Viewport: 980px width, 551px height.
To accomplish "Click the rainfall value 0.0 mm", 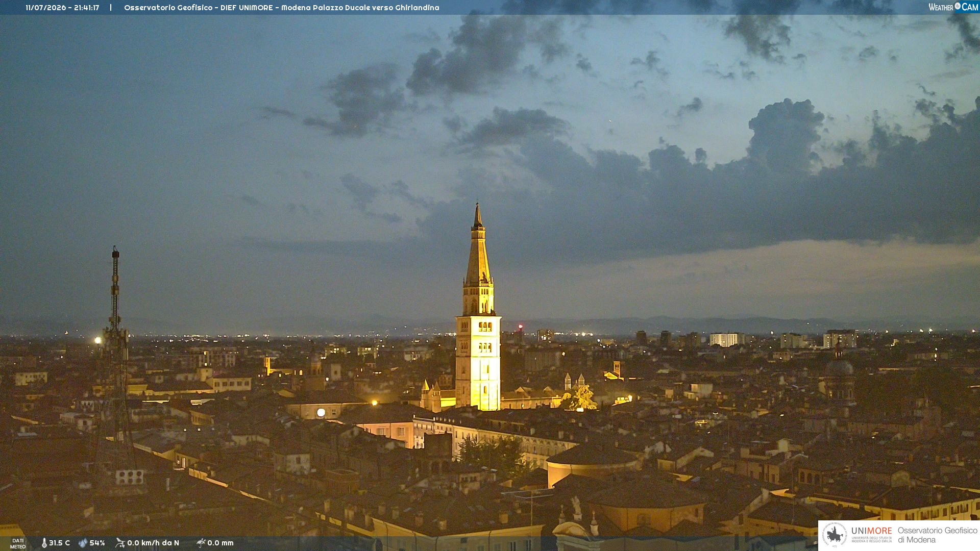I will 220,543.
